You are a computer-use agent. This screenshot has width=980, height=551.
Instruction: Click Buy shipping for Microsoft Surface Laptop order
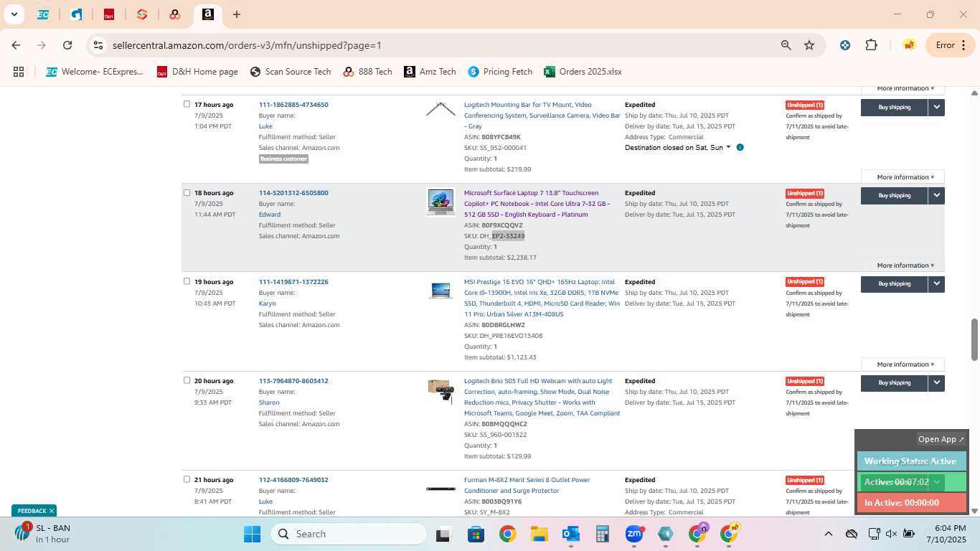coord(895,195)
